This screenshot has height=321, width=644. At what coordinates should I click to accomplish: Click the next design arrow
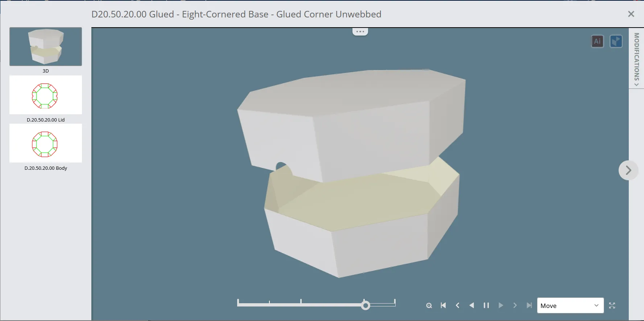point(628,170)
